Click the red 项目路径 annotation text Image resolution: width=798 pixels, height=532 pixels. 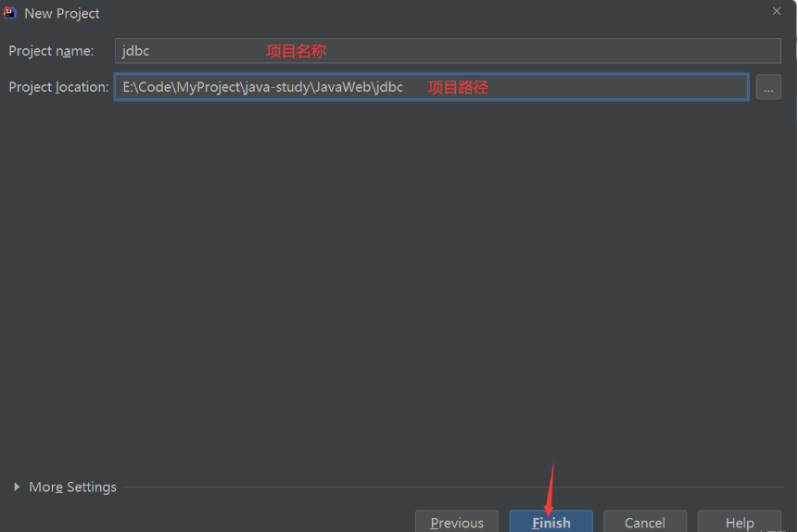tap(457, 87)
